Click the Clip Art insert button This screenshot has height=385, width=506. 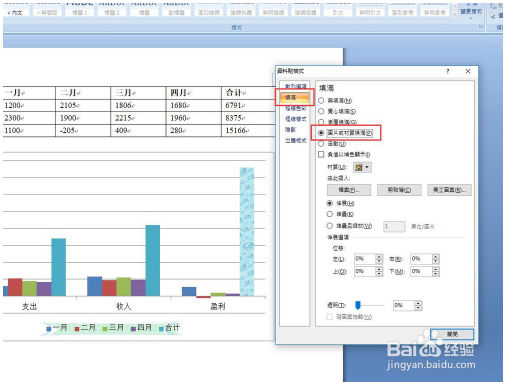(x=449, y=190)
